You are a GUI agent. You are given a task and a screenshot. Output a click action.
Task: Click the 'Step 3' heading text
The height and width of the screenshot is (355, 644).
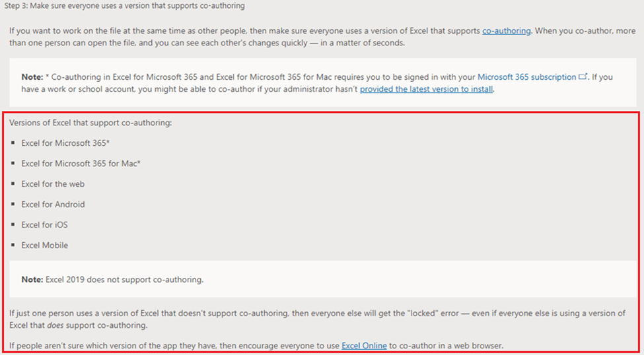(125, 7)
